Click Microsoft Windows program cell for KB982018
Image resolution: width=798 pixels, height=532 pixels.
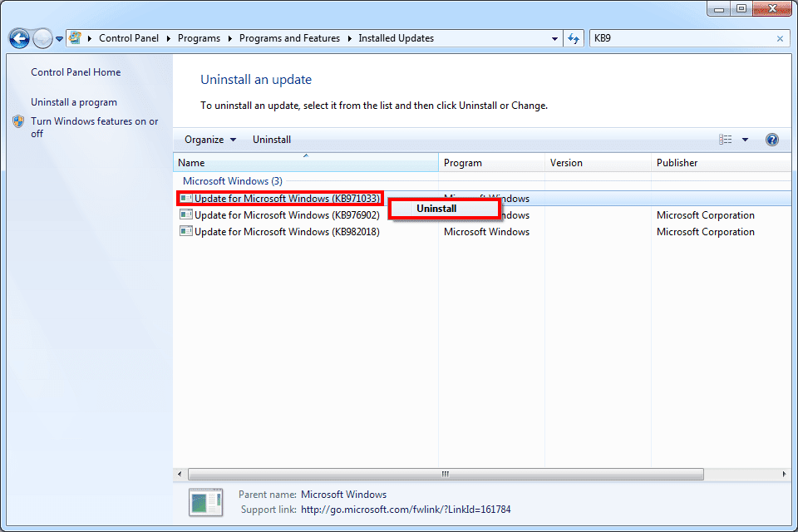(x=486, y=232)
